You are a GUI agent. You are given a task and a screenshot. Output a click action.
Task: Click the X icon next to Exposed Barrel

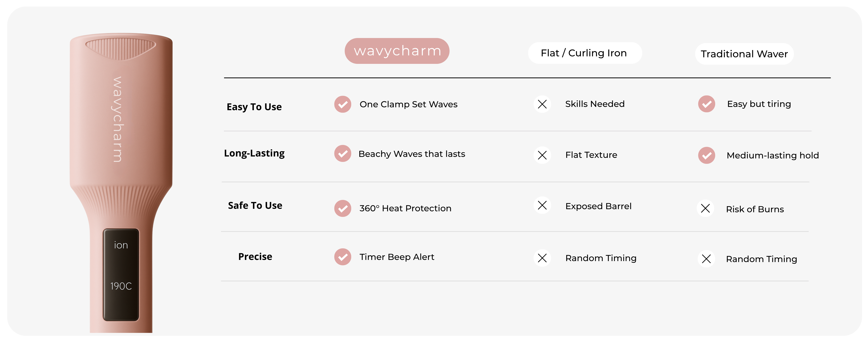(542, 205)
